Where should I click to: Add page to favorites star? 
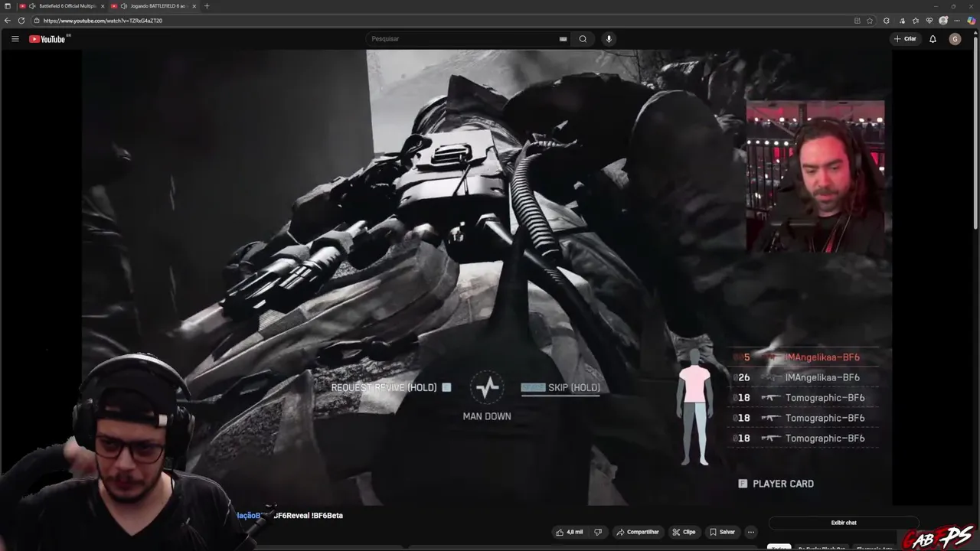(x=870, y=21)
